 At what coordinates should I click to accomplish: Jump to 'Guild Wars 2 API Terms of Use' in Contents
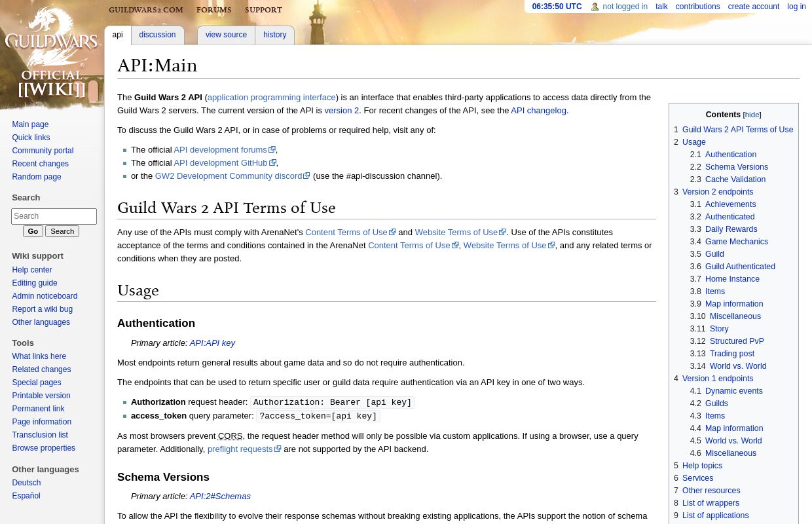pyautogui.click(x=737, y=130)
